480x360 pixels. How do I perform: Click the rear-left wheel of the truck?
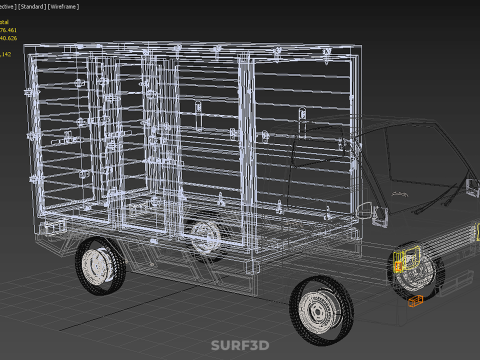pos(101,266)
